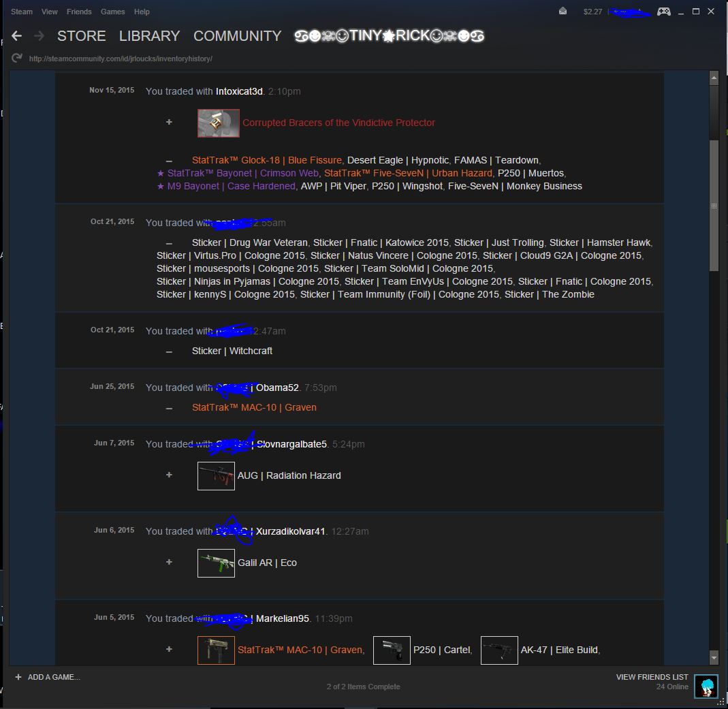
Task: Click the wallet balance $2.27
Action: point(592,12)
